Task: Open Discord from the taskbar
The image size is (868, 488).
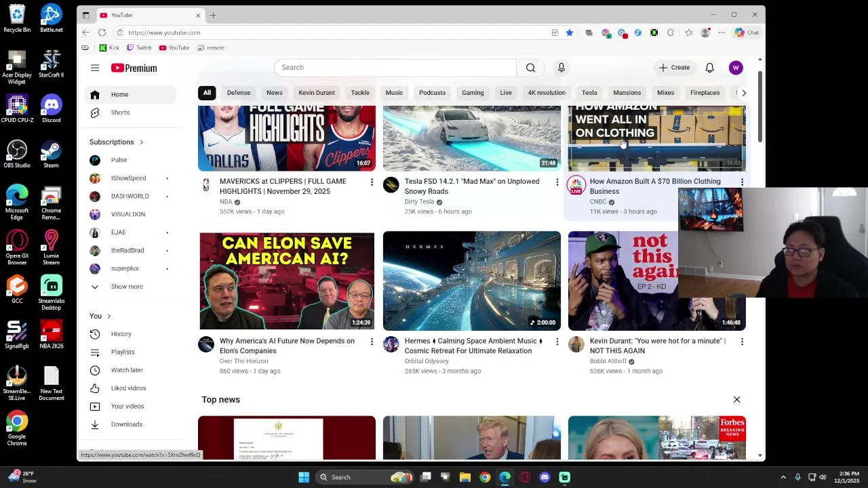Action: coord(545,477)
